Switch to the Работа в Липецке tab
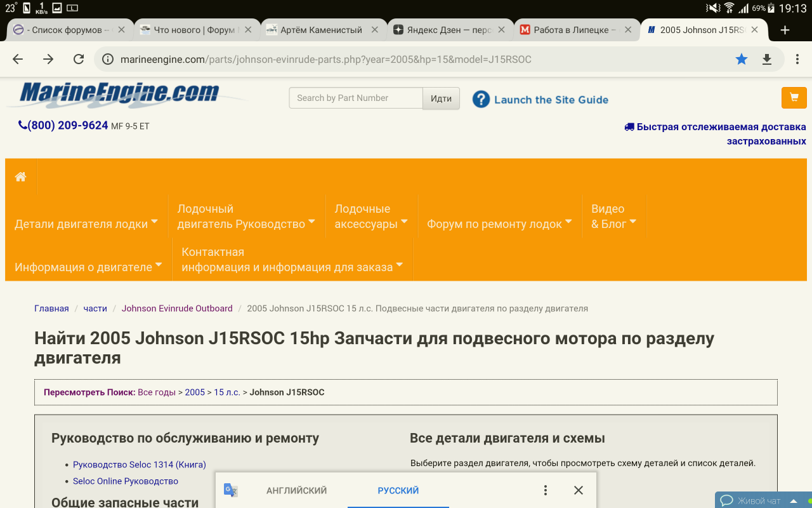 pos(571,30)
